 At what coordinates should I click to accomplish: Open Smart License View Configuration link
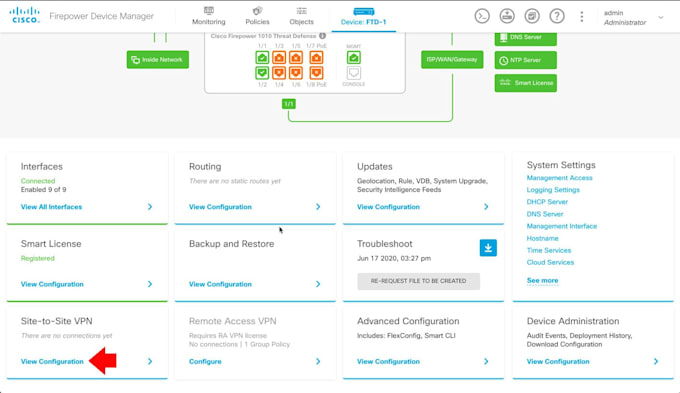52,284
